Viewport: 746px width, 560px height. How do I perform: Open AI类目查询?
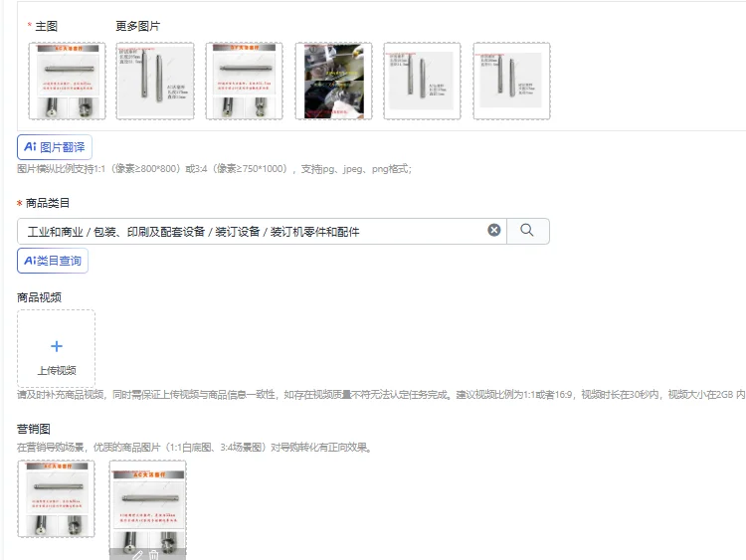[x=53, y=261]
